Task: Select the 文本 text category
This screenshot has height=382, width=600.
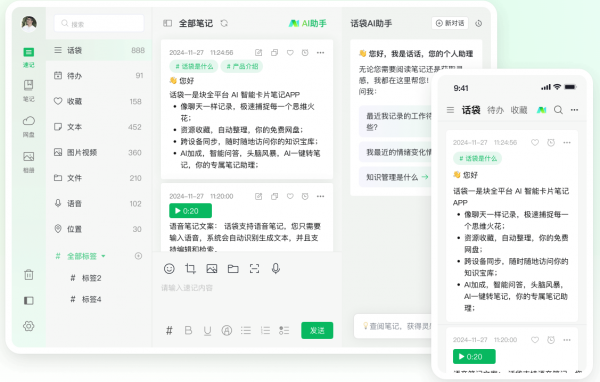Action: click(x=99, y=127)
